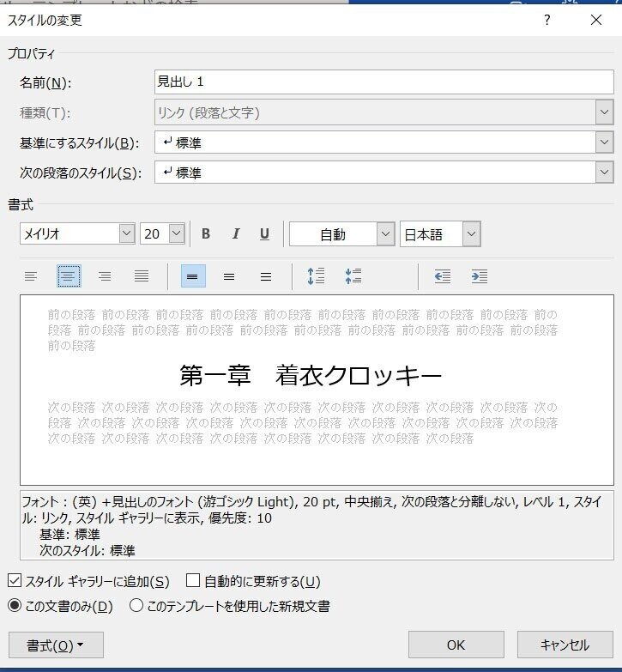This screenshot has height=672, width=622.
Task: Toggle スタイル ギャラリーに追加 checkbox
Action: tap(15, 581)
